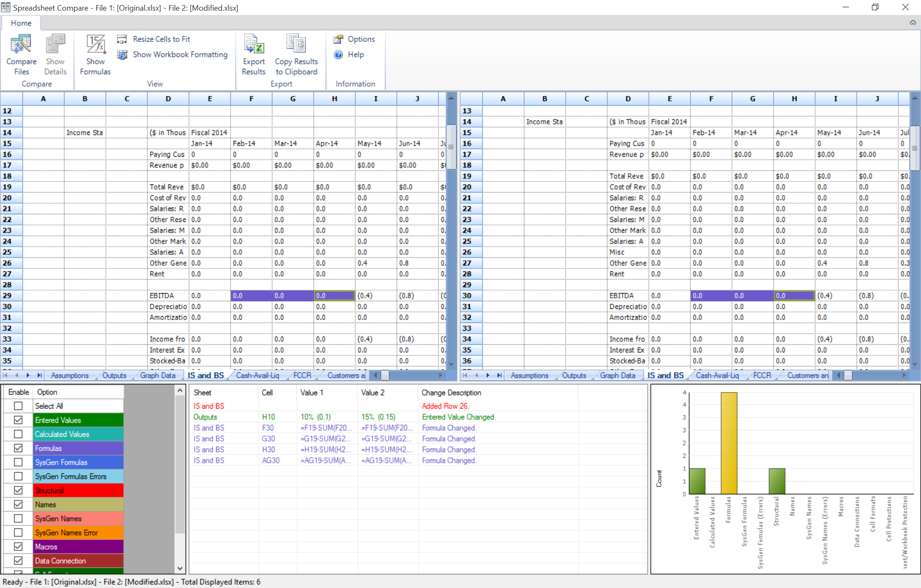The image size is (921, 588).
Task: Toggle the Formulas checkbox on
Action: point(18,448)
